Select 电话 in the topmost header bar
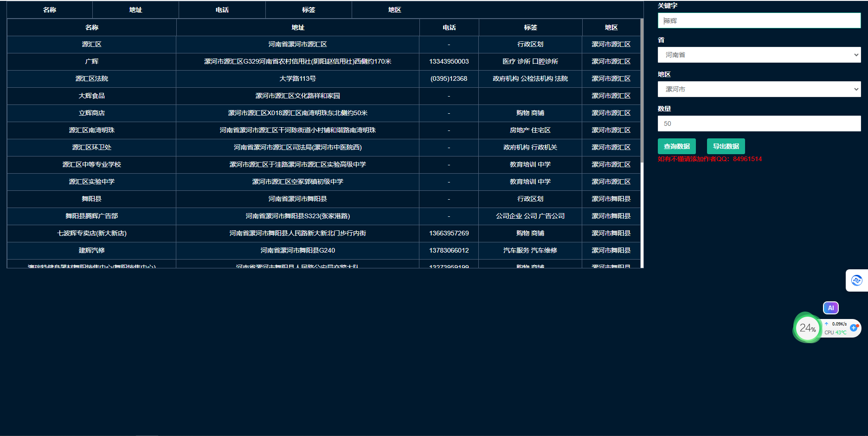The height and width of the screenshot is (436, 868). pyautogui.click(x=222, y=10)
